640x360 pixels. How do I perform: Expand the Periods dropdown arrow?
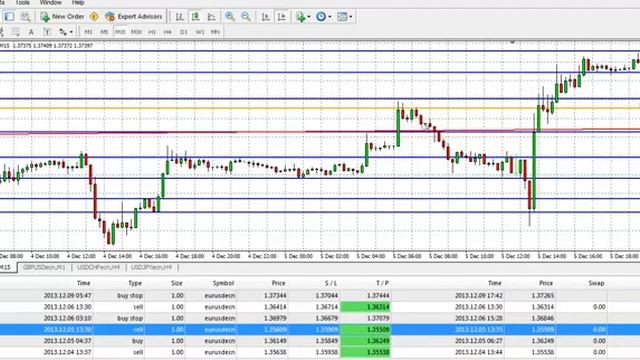coord(330,17)
